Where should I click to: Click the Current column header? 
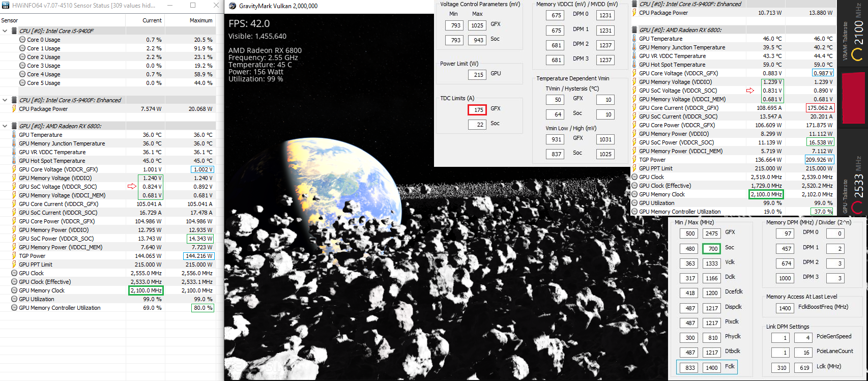[152, 20]
